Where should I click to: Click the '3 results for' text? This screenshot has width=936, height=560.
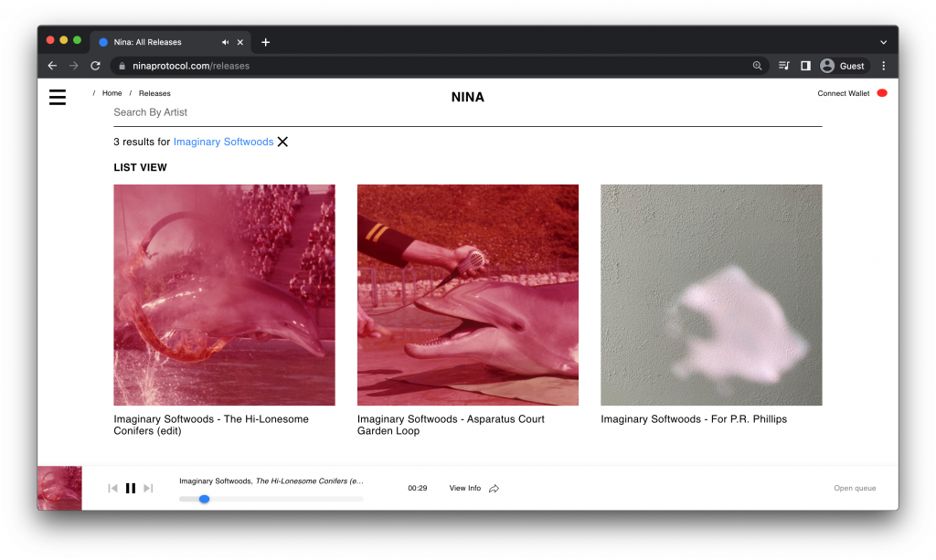point(142,142)
